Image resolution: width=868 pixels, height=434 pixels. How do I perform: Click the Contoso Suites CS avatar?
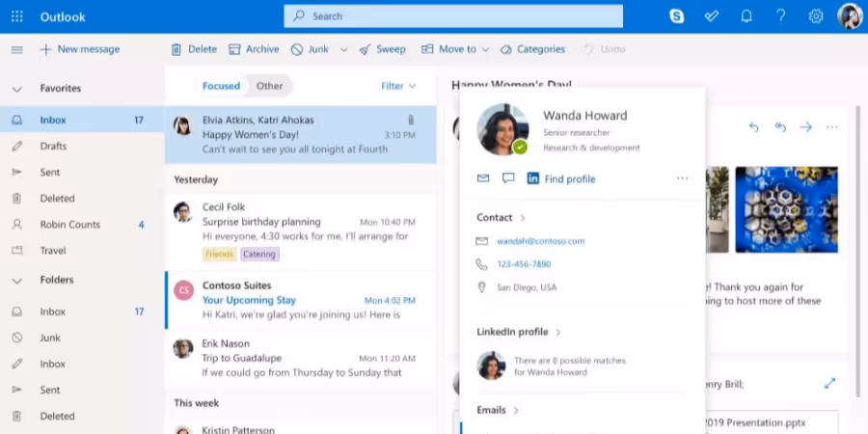pos(184,290)
